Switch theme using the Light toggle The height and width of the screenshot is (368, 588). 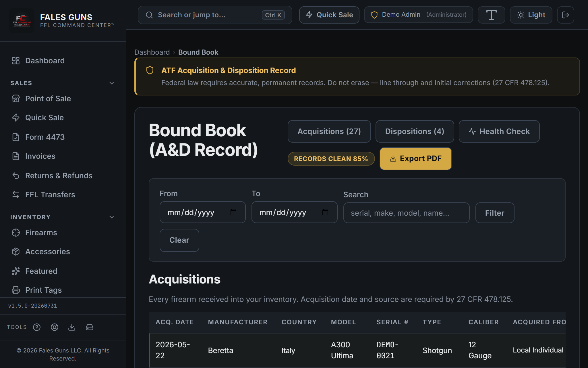531,15
